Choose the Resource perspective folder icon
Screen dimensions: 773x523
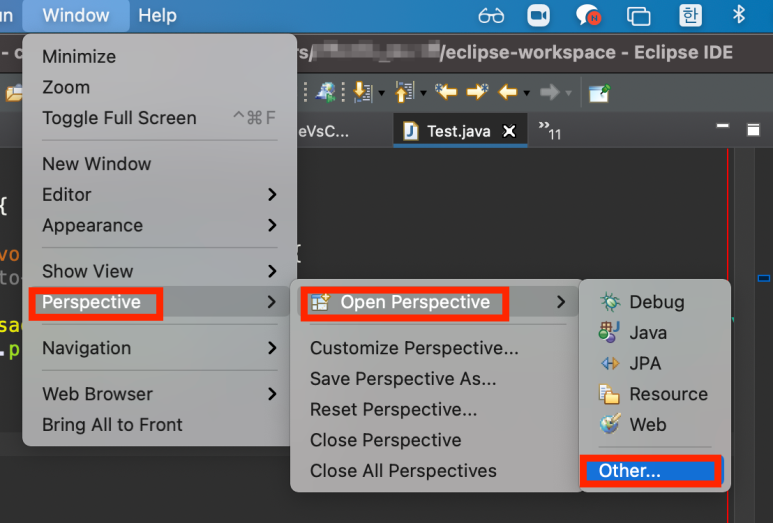click(609, 394)
